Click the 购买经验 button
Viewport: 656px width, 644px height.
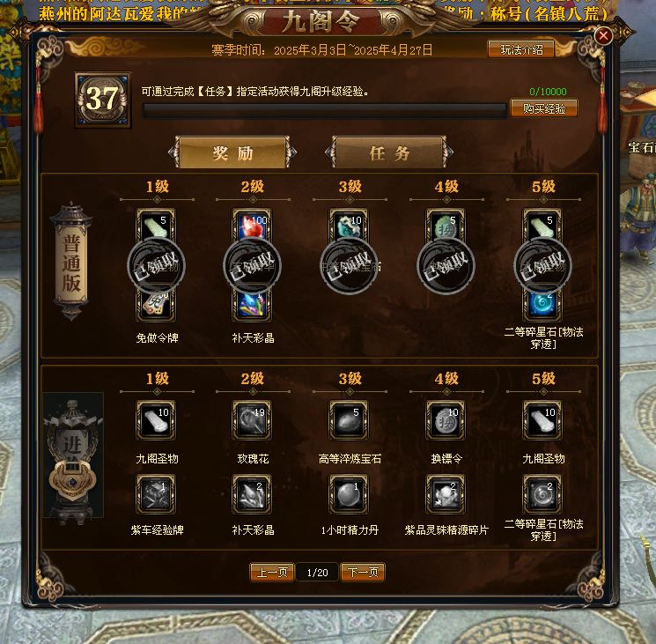point(544,108)
